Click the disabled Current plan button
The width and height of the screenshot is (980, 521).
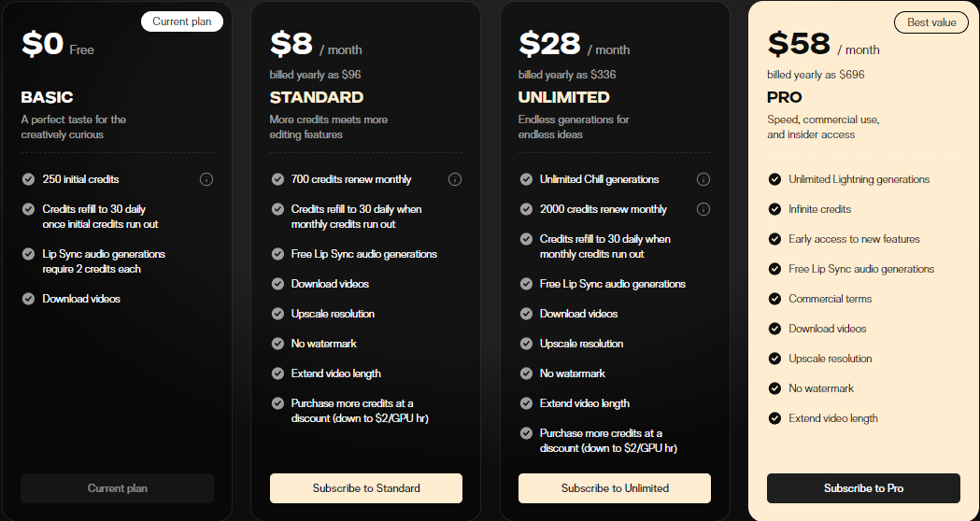(x=118, y=488)
